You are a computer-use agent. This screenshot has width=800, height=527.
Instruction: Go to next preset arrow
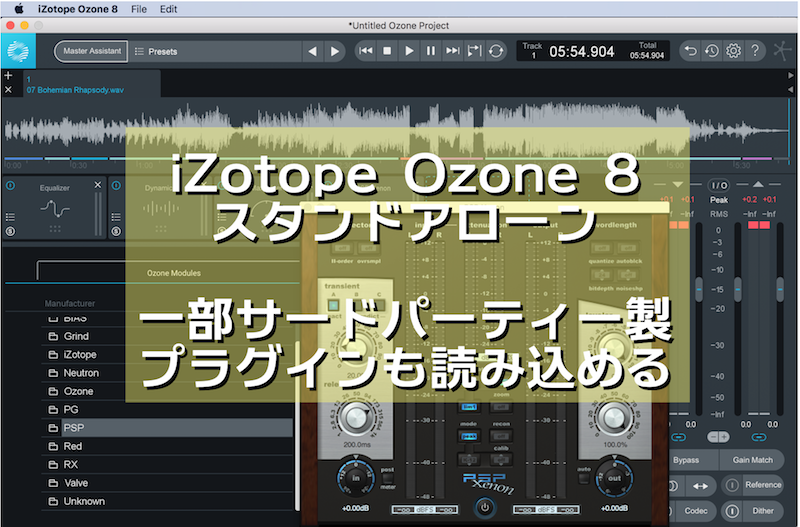(x=335, y=52)
